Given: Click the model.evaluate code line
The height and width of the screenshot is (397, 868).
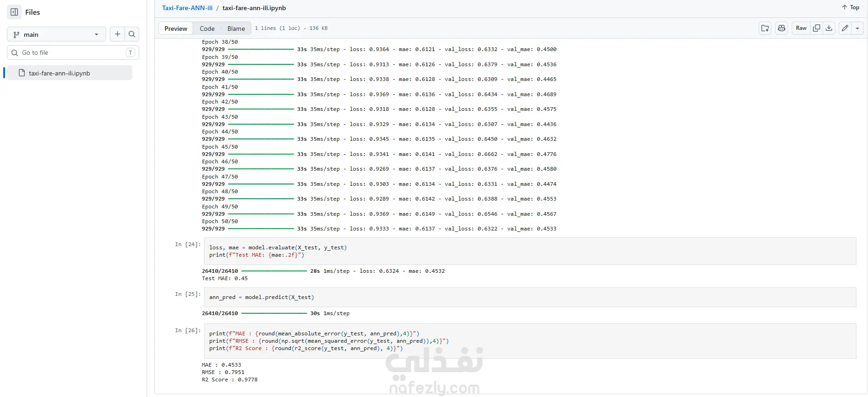Looking at the screenshot, I should pos(278,247).
